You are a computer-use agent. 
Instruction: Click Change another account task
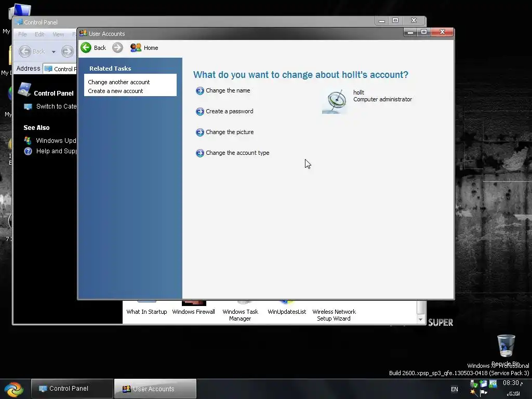point(119,82)
